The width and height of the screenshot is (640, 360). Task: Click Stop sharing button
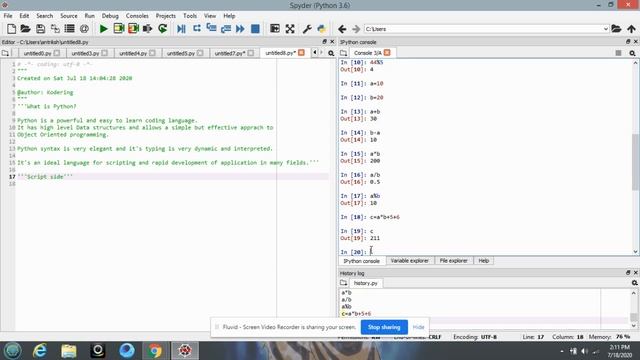tap(384, 327)
